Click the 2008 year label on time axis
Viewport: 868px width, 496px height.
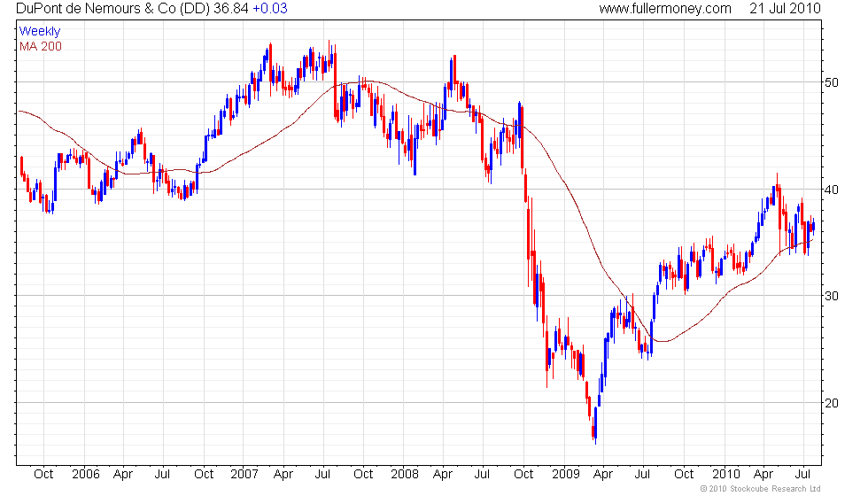point(405,475)
